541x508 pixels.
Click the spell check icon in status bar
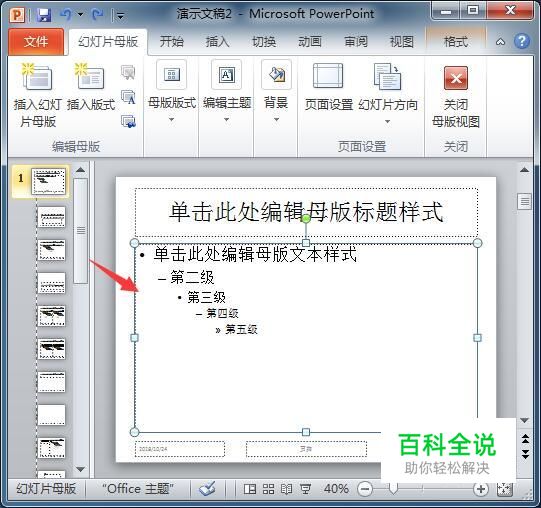(x=207, y=489)
